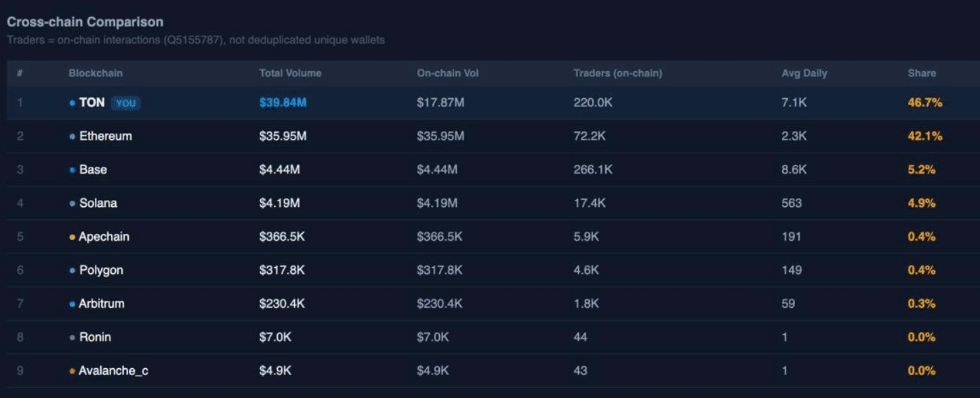Click Polygon traders value 4.6K
The image size is (980, 398).
(x=586, y=271)
